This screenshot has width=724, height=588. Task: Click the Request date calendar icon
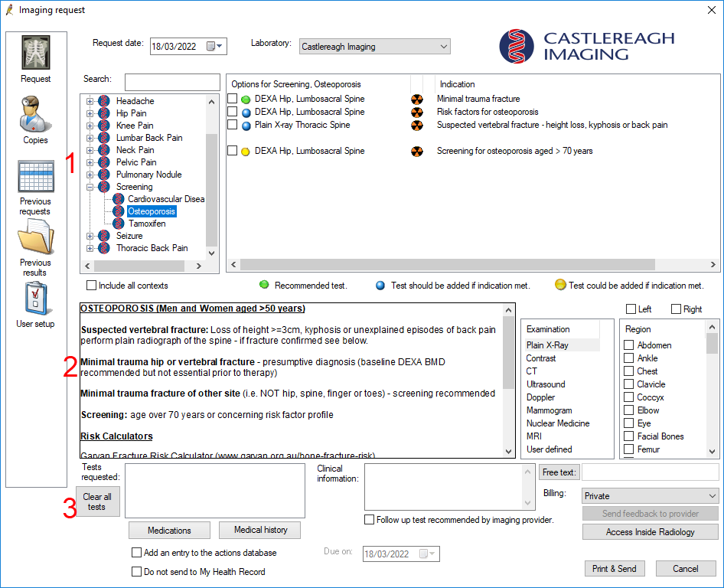click(x=211, y=47)
